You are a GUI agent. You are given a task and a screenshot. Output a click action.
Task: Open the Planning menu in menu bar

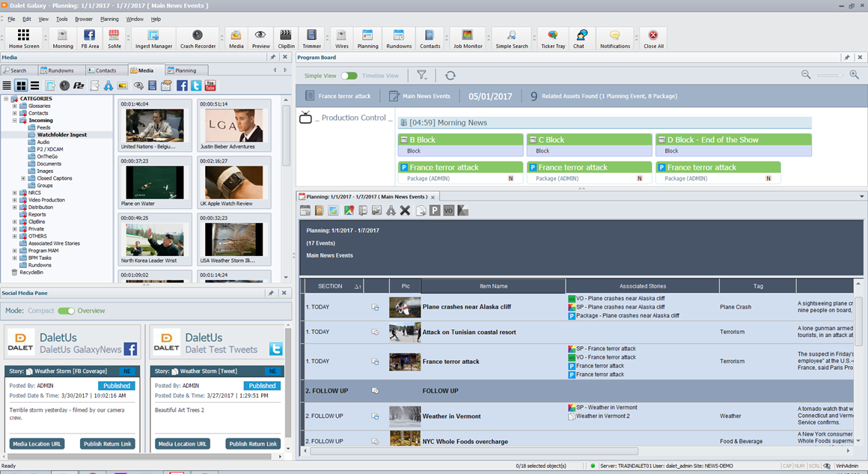coord(109,19)
